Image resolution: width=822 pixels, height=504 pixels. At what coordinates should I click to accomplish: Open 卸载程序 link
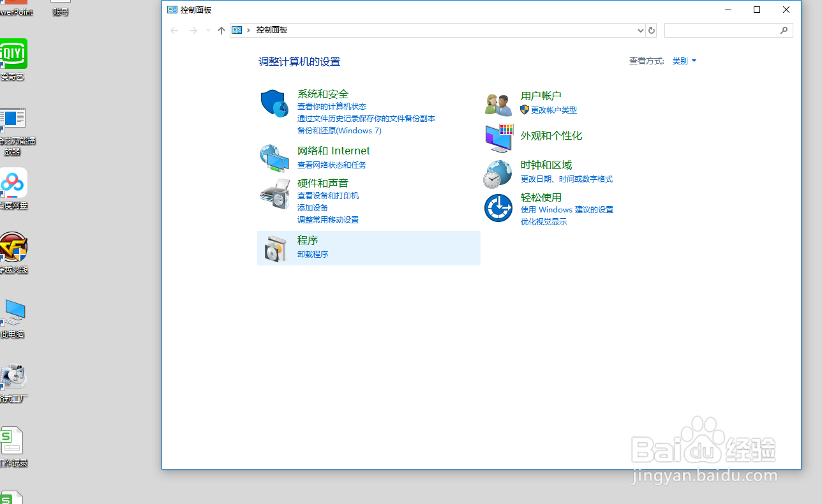point(312,254)
